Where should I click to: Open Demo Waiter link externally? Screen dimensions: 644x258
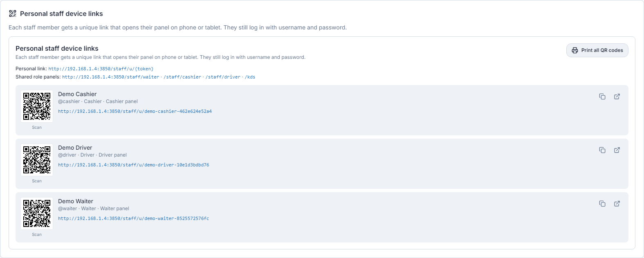(x=617, y=204)
